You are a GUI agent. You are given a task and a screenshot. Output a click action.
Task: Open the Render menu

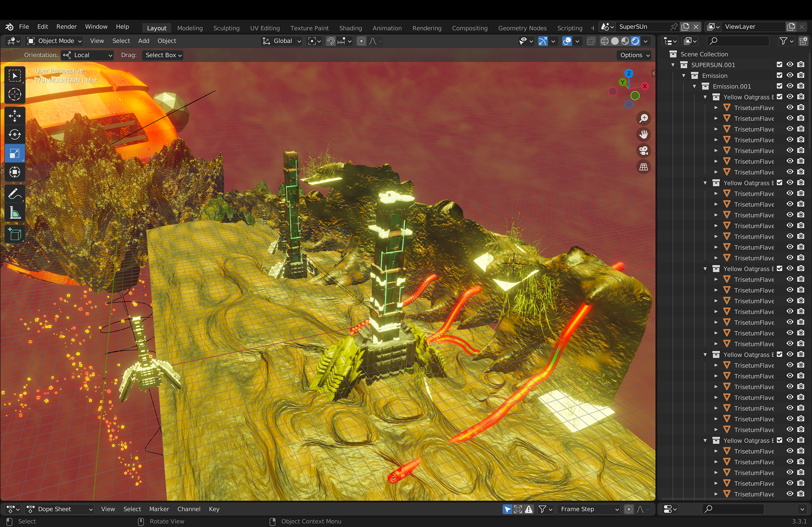(x=66, y=27)
